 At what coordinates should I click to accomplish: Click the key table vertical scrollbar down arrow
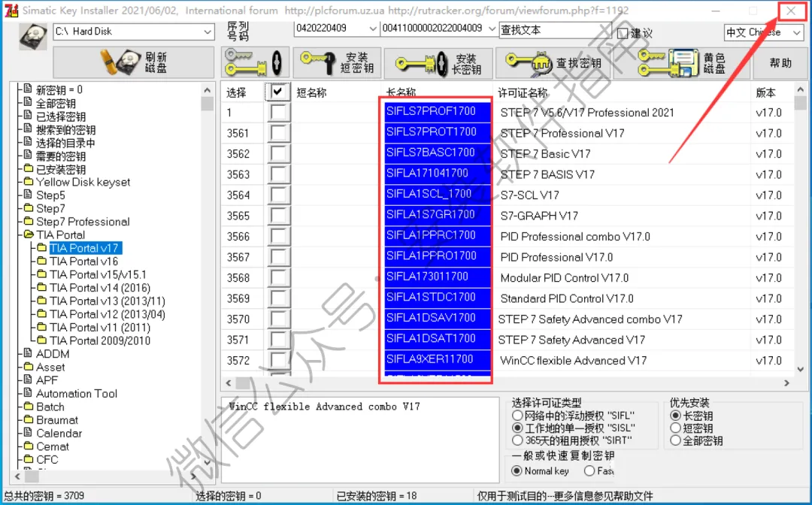click(801, 369)
